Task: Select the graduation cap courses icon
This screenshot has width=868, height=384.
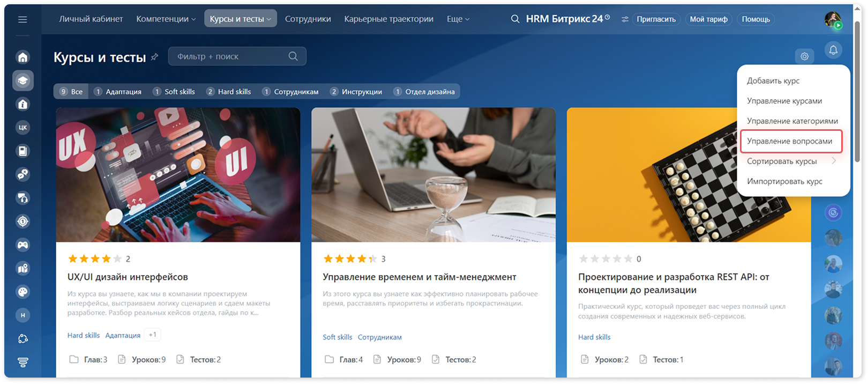Action: pyautogui.click(x=23, y=80)
